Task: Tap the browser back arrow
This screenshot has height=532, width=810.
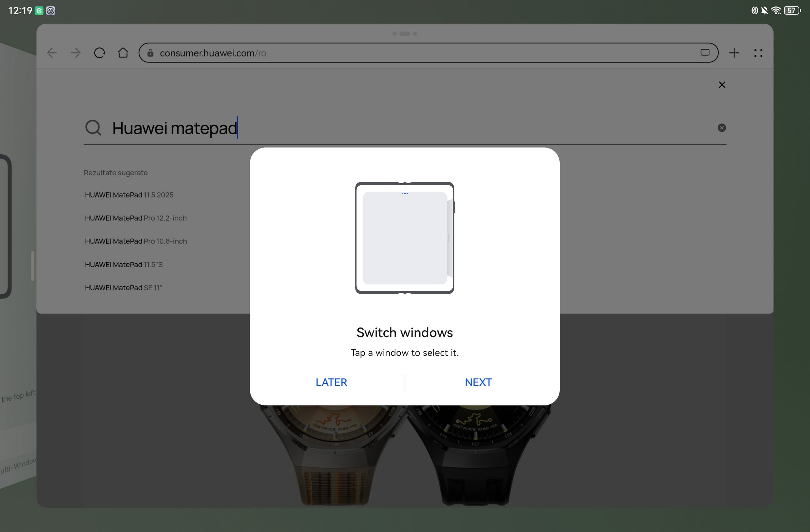Action: pyautogui.click(x=52, y=53)
